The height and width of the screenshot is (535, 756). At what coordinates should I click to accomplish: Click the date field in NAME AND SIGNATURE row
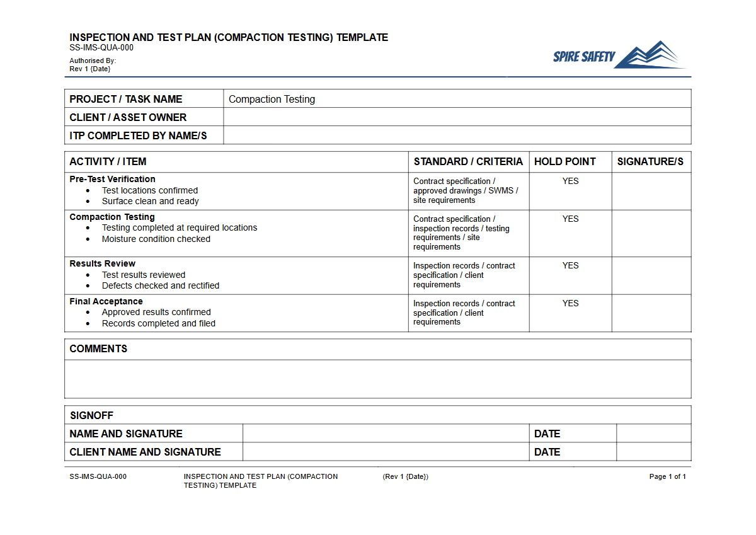654,434
